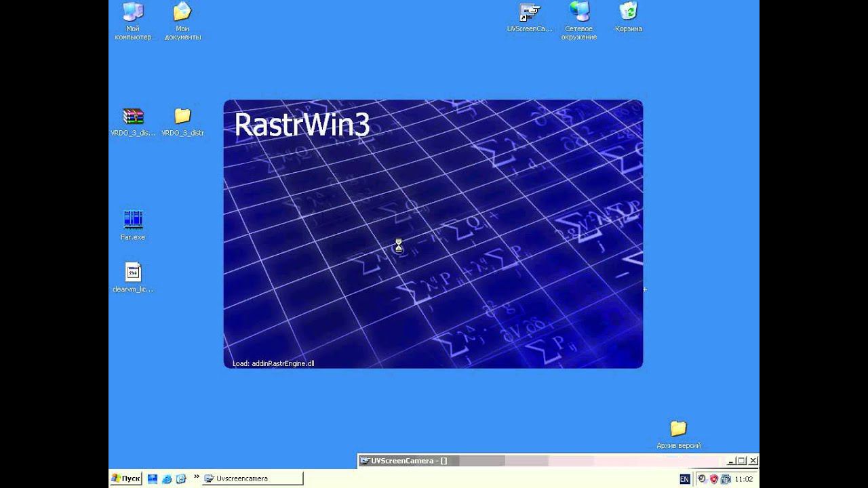Minimize the UVScreenCamera window
The width and height of the screenshot is (868, 488).
[731, 461]
